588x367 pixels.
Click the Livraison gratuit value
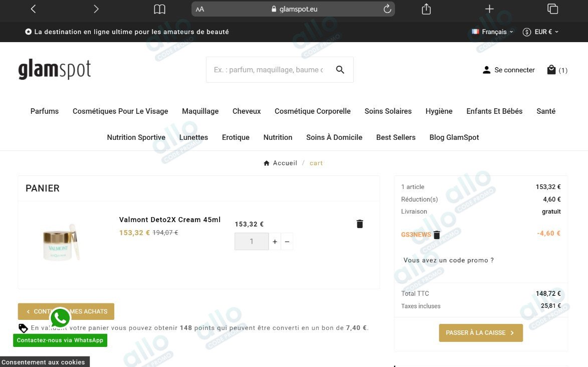[551, 211]
